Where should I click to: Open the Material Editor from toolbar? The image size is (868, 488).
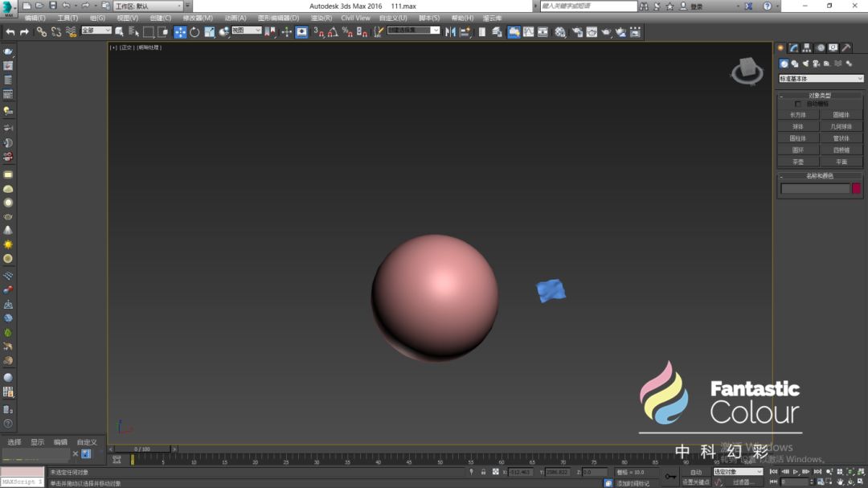[x=560, y=32]
